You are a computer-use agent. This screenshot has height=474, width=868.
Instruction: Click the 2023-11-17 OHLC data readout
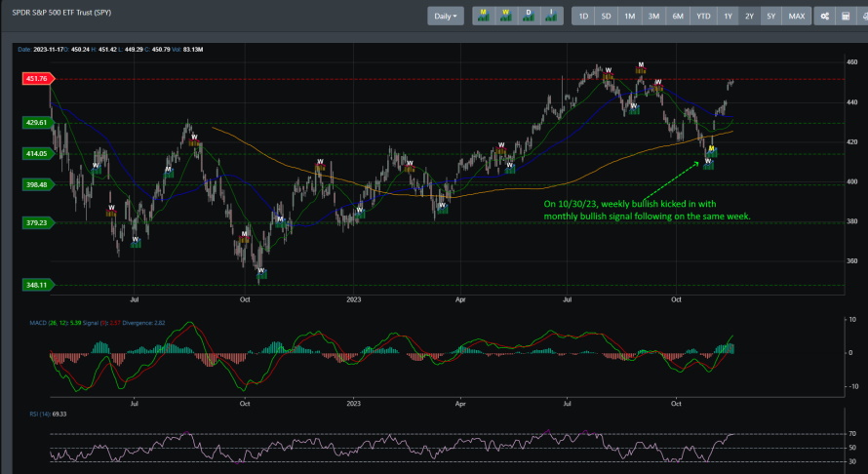pos(110,50)
